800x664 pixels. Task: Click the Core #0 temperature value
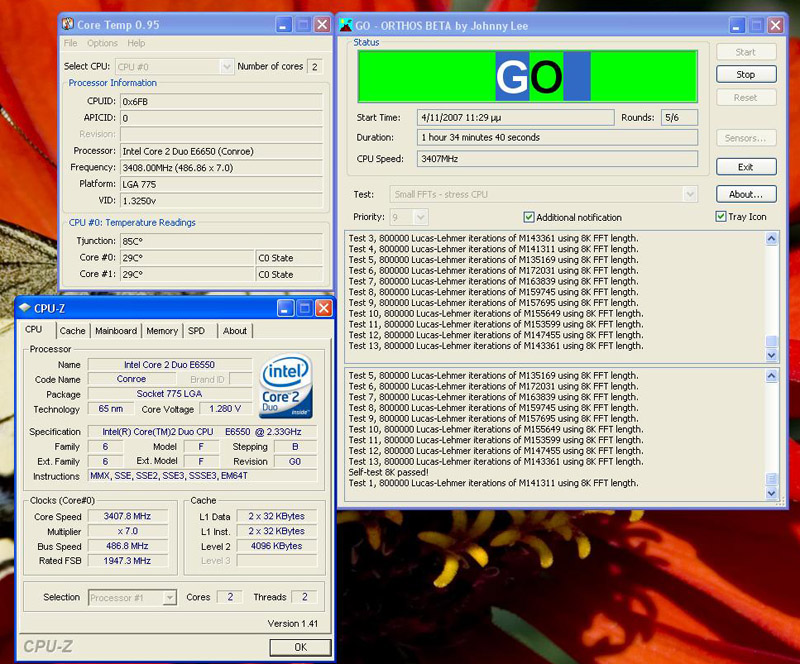pos(187,258)
